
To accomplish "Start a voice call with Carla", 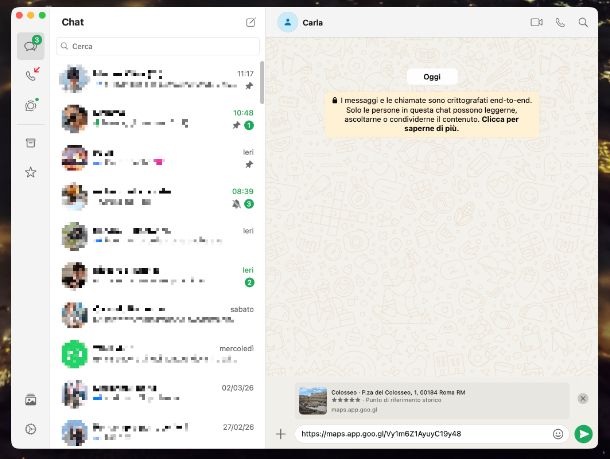I will tap(560, 23).
